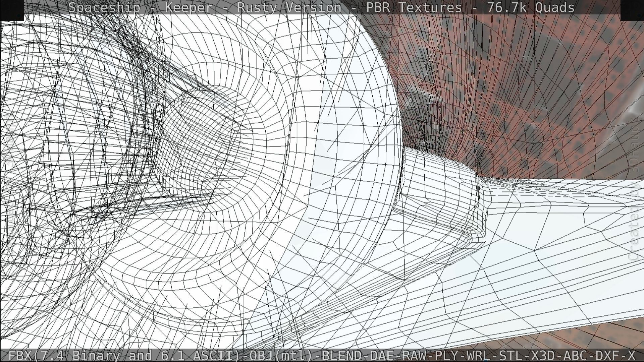Click the 'Created by 3DHaupt' vertical watermark
644x362 pixels.
[634, 189]
